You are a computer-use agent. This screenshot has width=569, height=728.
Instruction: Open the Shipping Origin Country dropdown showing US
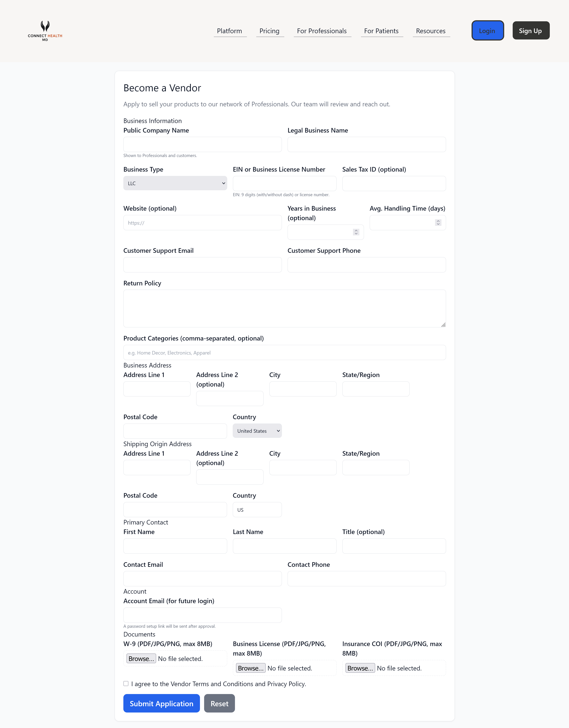[x=257, y=509]
